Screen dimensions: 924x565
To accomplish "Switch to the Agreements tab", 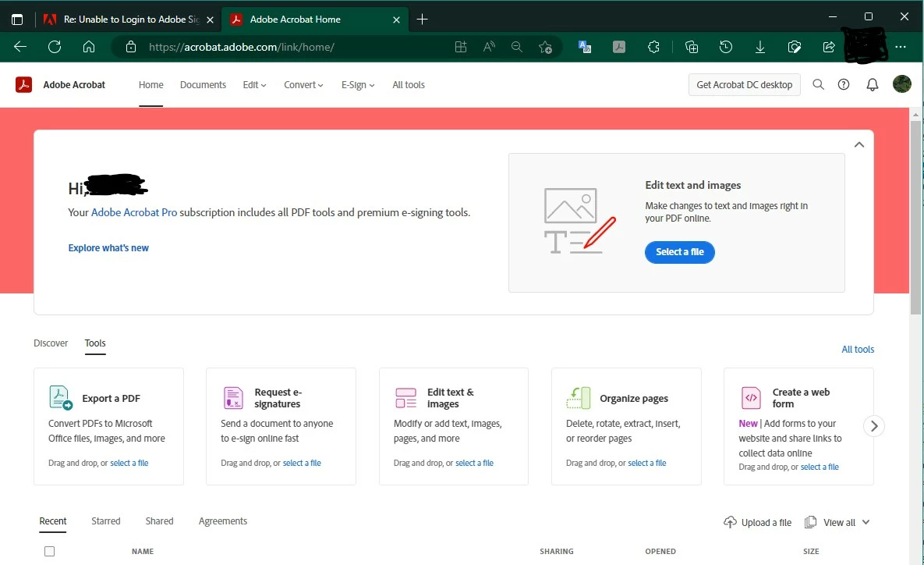I will (x=223, y=521).
